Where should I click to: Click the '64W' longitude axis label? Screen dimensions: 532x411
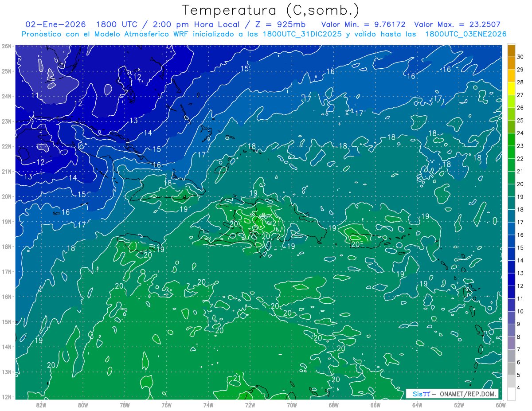[417, 404]
